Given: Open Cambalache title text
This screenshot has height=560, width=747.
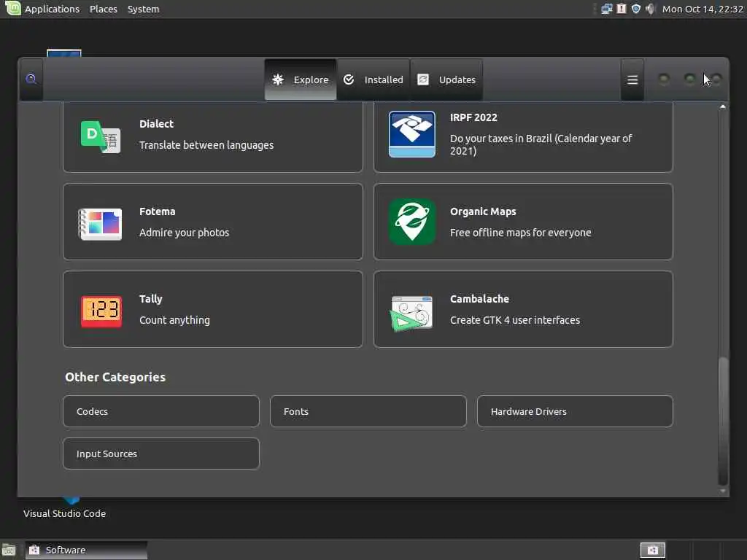Looking at the screenshot, I should point(479,299).
